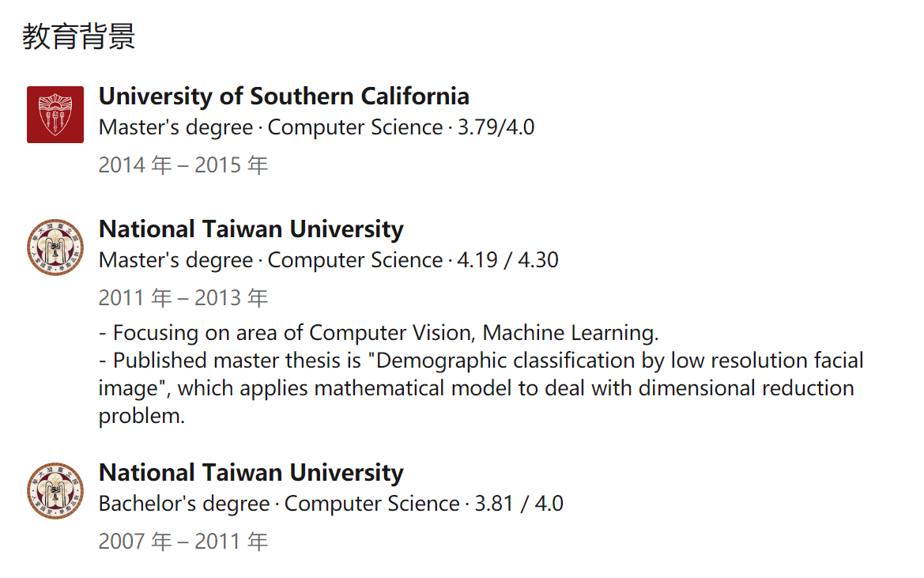Viewport: 924px width, 578px height.
Task: Click the 2011 年 – 2013 年 date range
Action: 183,298
